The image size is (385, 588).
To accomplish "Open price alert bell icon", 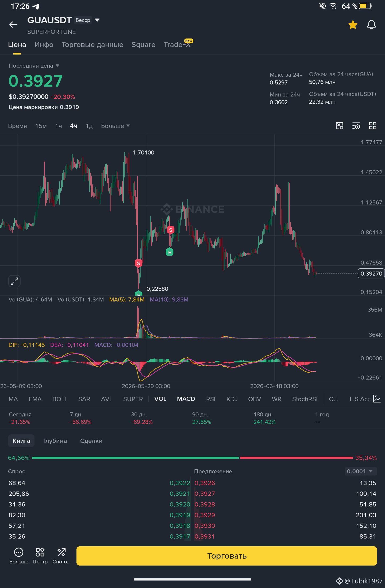I will tap(371, 25).
